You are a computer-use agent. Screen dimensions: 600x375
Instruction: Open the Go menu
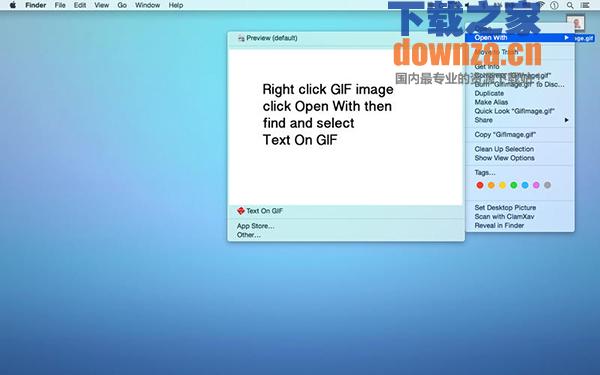point(122,5)
